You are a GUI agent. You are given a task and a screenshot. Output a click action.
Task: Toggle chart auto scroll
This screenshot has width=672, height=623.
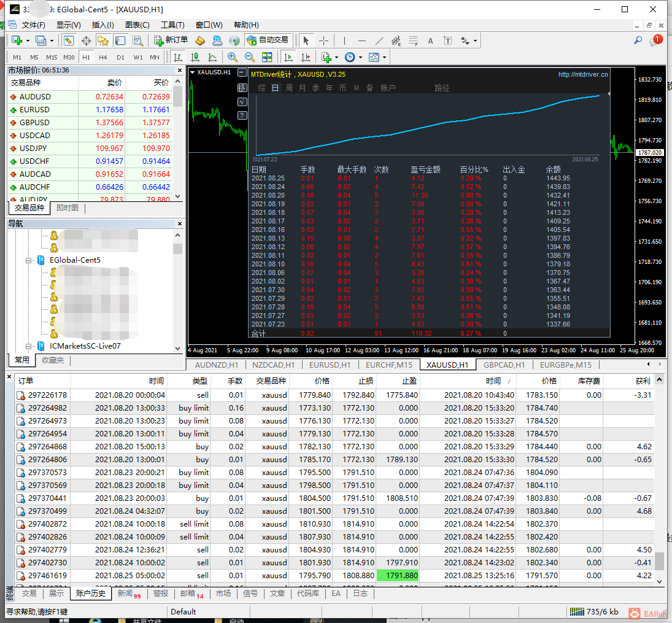coord(288,57)
